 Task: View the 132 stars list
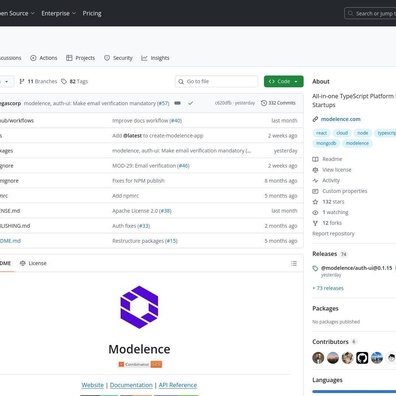[x=333, y=202]
